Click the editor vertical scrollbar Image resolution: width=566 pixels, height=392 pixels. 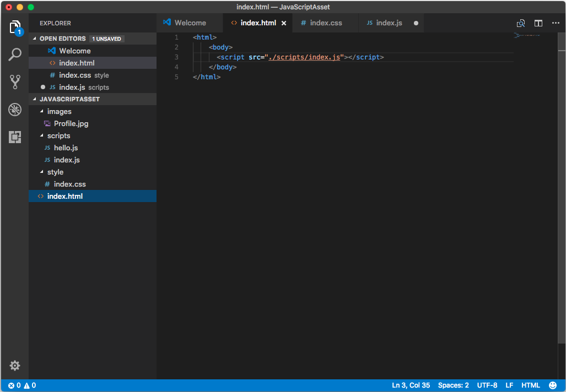click(x=562, y=188)
